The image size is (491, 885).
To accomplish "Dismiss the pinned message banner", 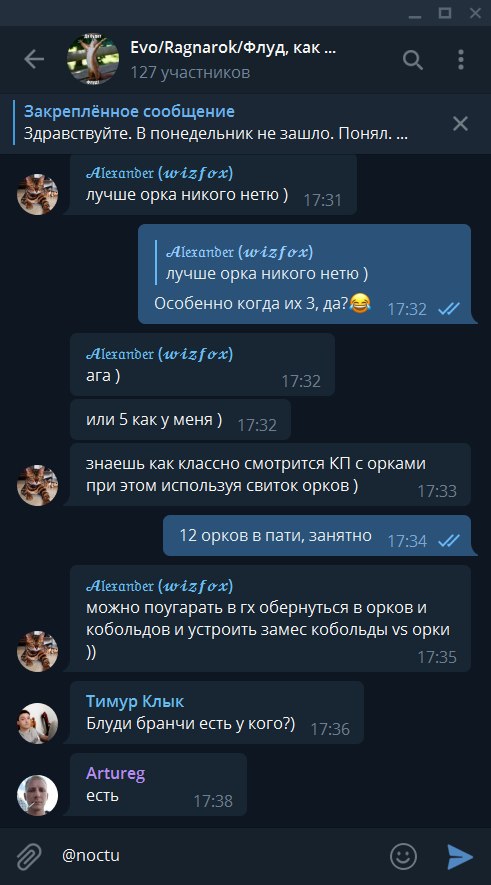I will point(461,124).
